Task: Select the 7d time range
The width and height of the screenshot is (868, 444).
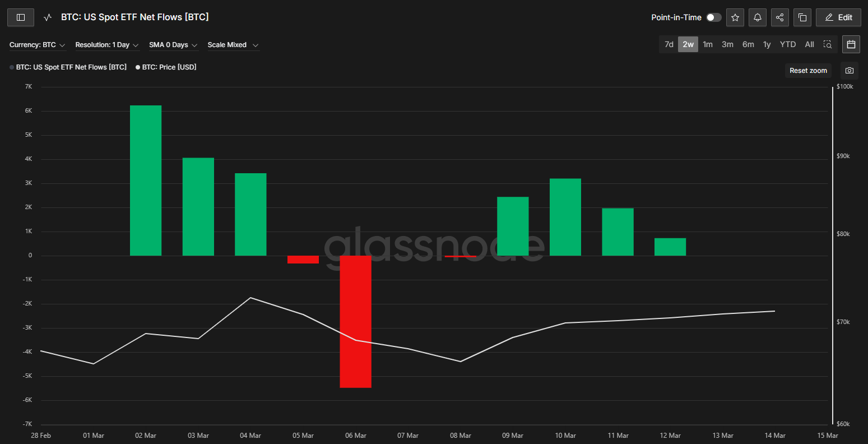Action: pyautogui.click(x=669, y=44)
